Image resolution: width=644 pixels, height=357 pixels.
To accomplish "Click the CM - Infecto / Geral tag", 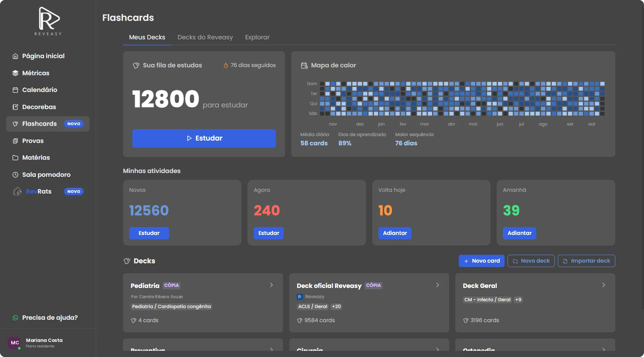I will point(487,300).
